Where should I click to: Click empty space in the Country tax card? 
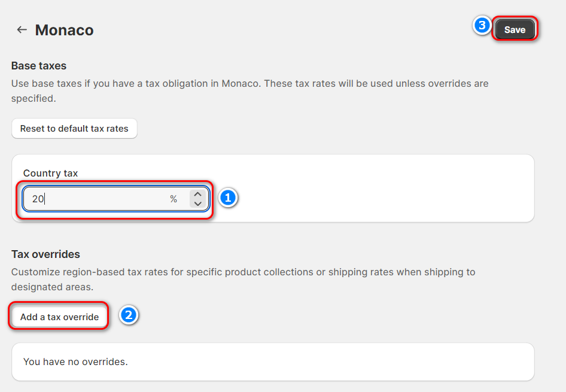point(371,192)
